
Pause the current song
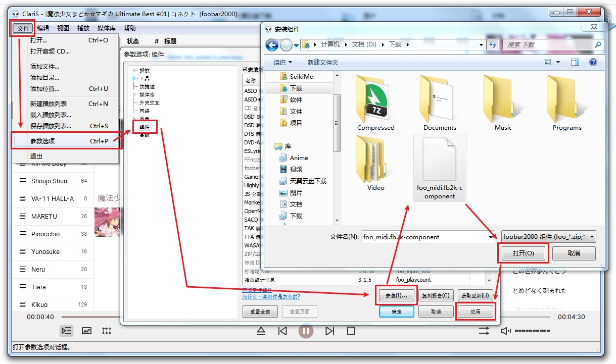[306, 331]
